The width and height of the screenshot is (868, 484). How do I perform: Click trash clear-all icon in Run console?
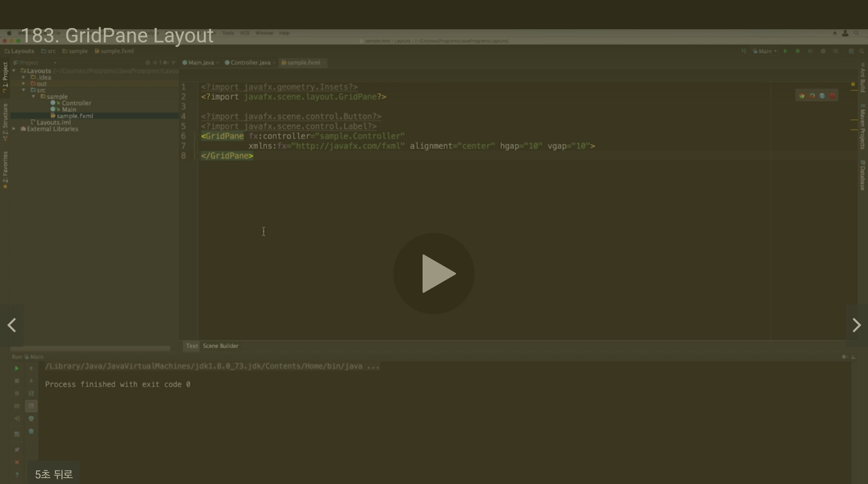point(31,431)
